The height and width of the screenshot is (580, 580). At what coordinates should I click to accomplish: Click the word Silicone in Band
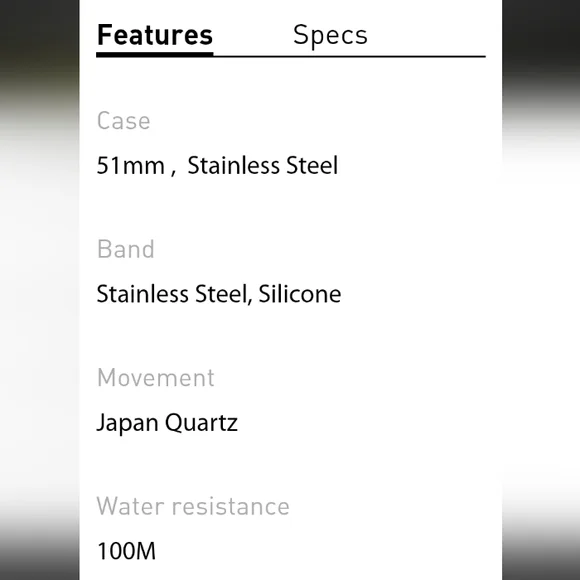click(300, 294)
